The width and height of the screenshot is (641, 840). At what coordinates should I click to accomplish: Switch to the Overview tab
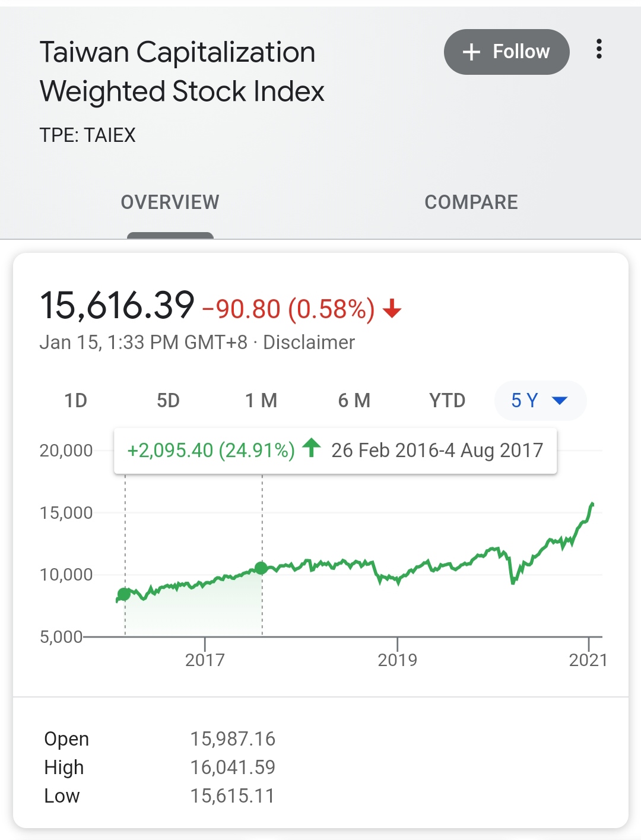pyautogui.click(x=170, y=202)
